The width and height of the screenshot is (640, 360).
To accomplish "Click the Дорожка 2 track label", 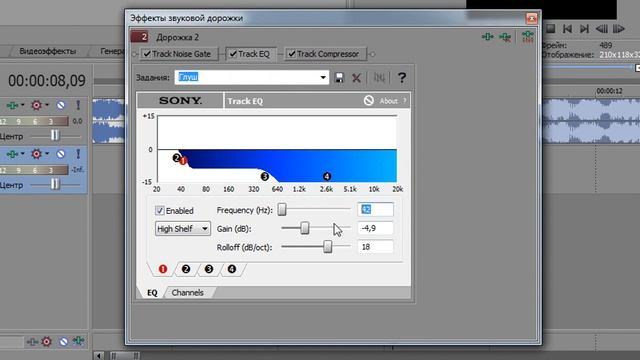I will pyautogui.click(x=178, y=38).
